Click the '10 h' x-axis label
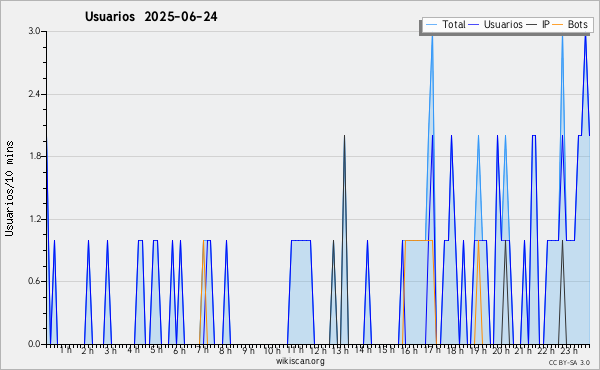This screenshot has height=370, width=600. (x=272, y=350)
